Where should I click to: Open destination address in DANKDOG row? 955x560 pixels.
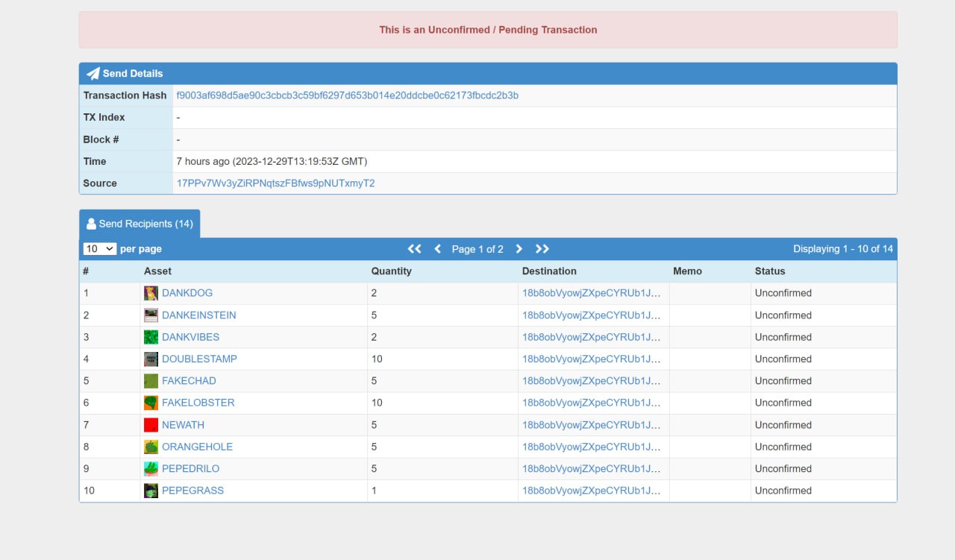pyautogui.click(x=592, y=293)
